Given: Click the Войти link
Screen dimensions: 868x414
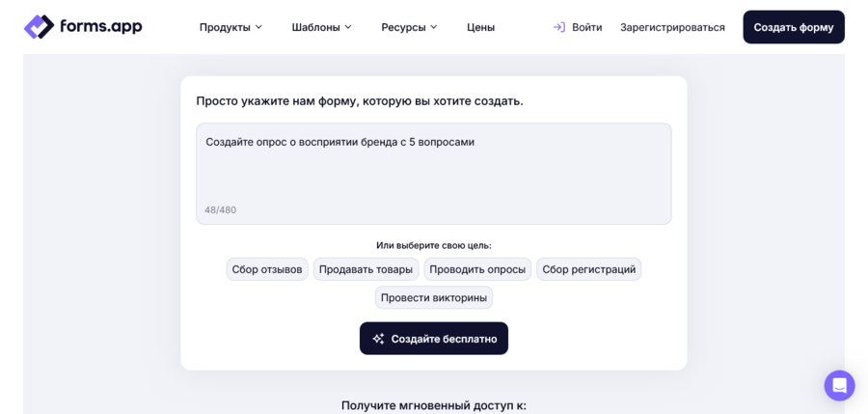Looking at the screenshot, I should (x=586, y=27).
